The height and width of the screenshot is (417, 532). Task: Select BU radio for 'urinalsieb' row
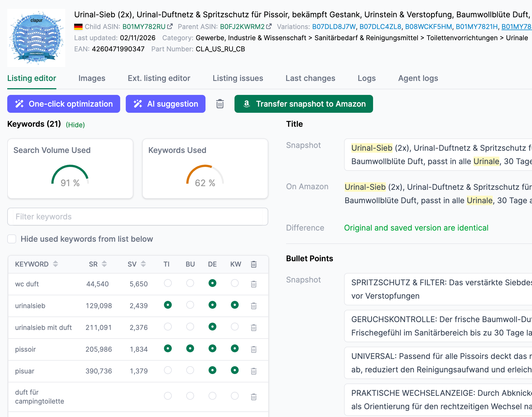pos(190,305)
